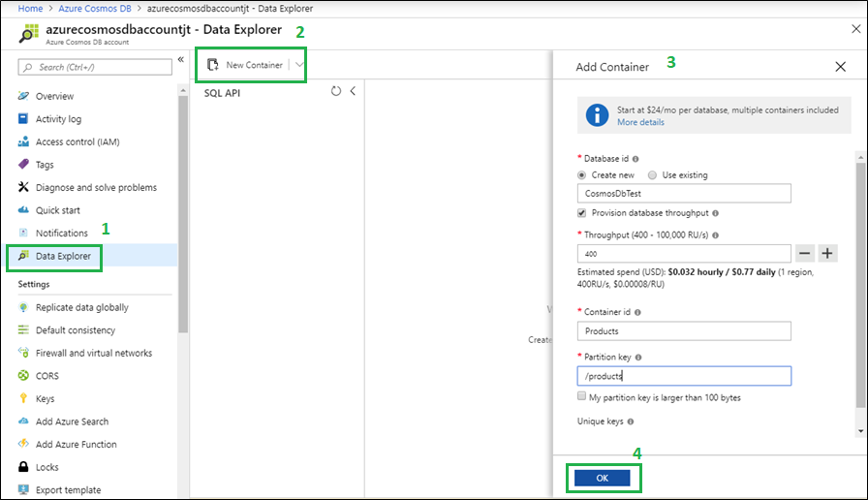Click the Database id text field
This screenshot has width=868, height=500.
pyautogui.click(x=684, y=193)
